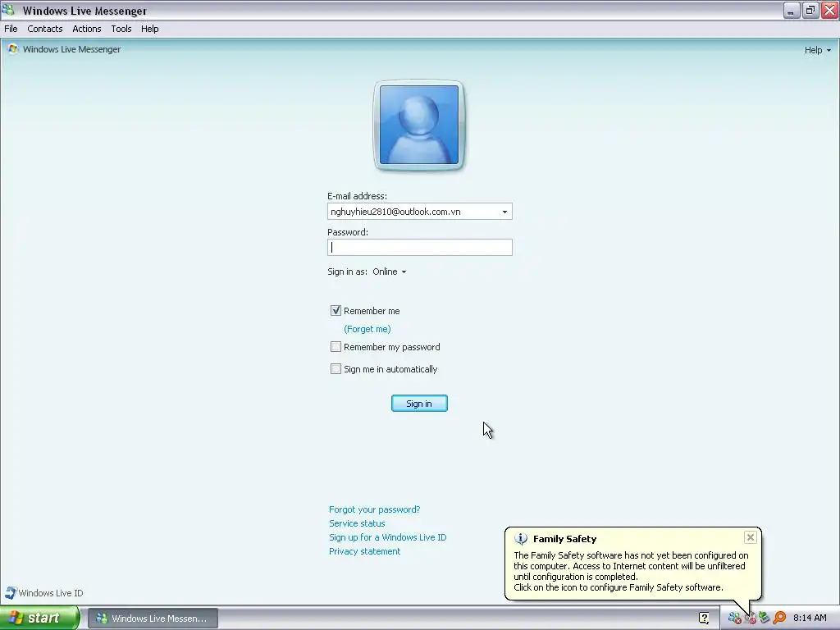The image size is (840, 630).
Task: Enable Remember my password checkbox
Action: pyautogui.click(x=336, y=347)
